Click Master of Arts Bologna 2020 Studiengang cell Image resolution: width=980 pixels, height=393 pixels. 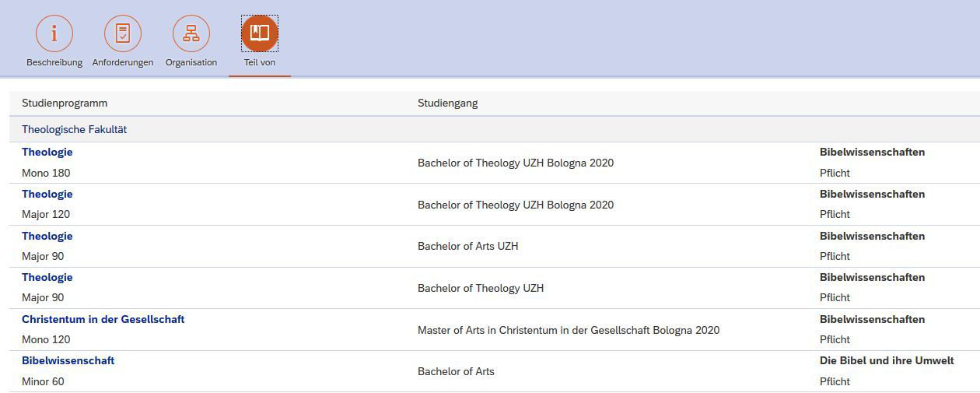(x=569, y=331)
